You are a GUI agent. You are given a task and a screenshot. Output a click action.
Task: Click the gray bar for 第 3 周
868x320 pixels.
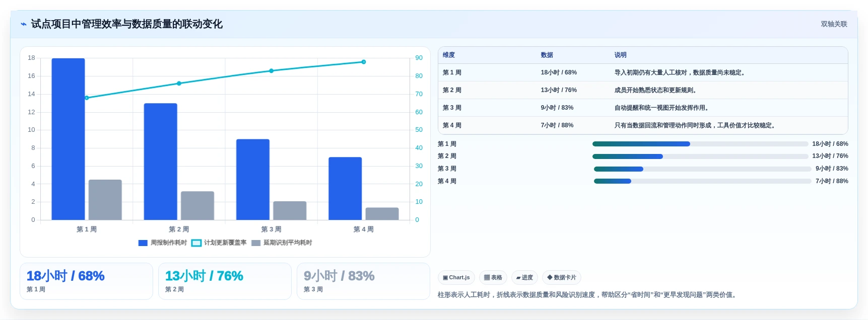290,211
